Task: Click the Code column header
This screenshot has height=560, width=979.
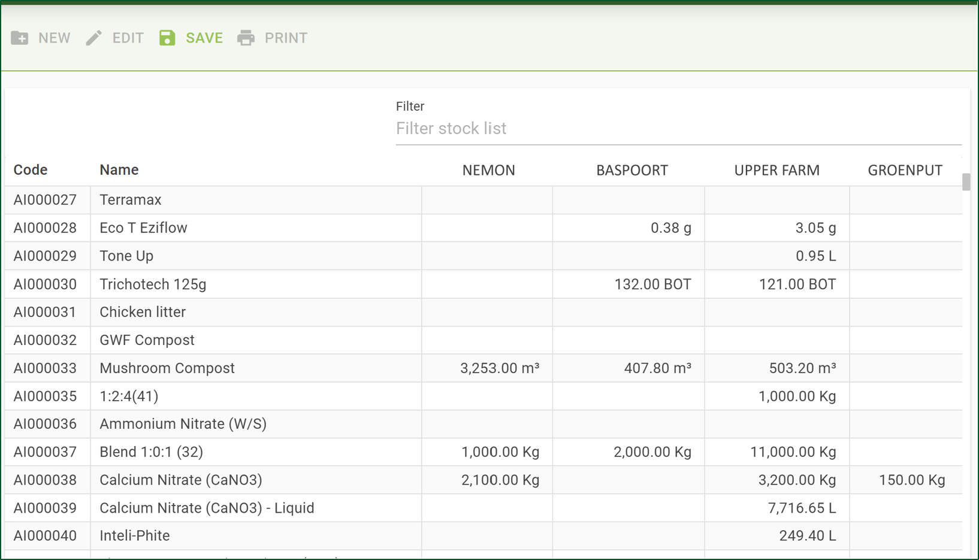Action: point(31,170)
